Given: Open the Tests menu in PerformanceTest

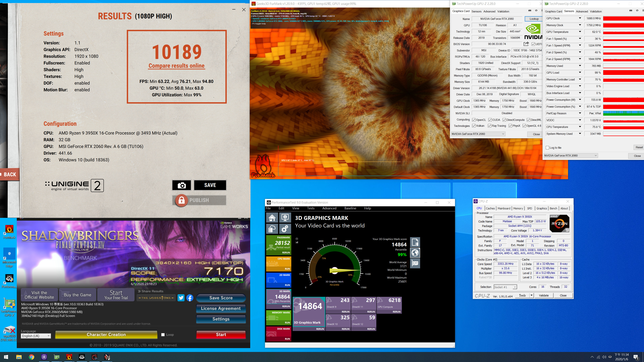Looking at the screenshot, I should (x=311, y=208).
